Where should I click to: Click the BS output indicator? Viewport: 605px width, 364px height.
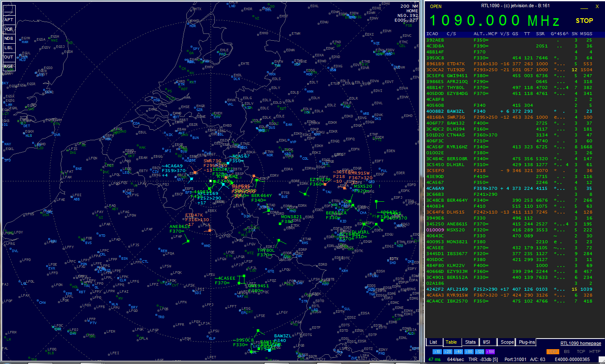(567, 352)
